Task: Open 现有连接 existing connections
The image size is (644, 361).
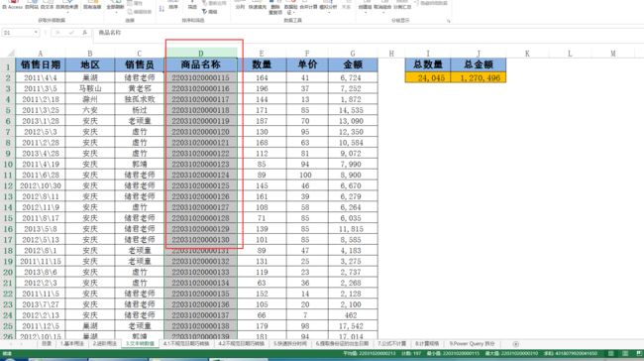Action: click(92, 5)
